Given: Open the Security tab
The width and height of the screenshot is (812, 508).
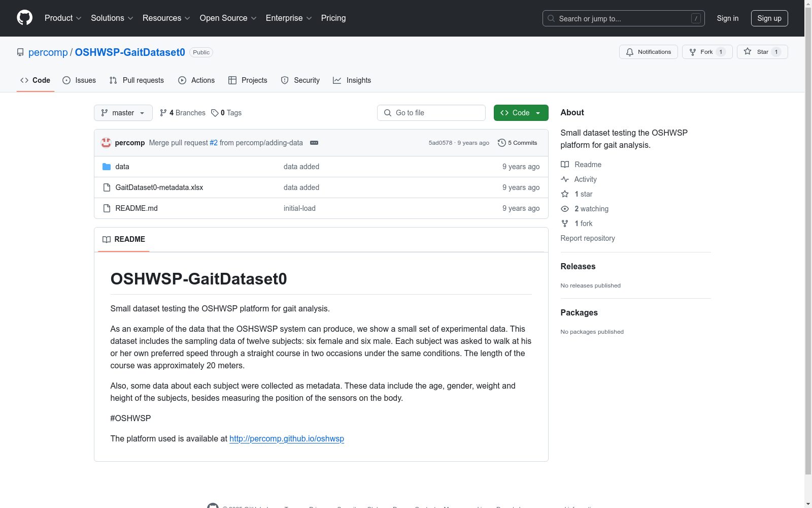Looking at the screenshot, I should click(x=300, y=80).
